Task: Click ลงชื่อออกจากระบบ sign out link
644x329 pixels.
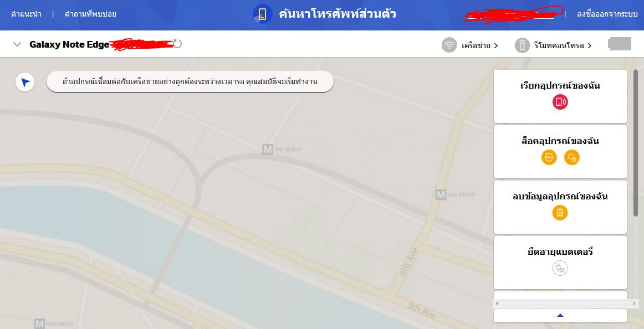Action: click(607, 14)
